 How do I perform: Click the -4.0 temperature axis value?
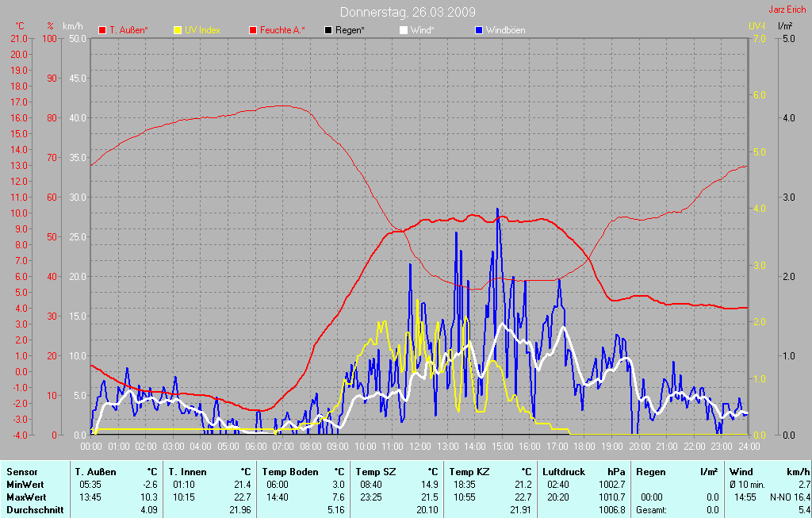19,436
